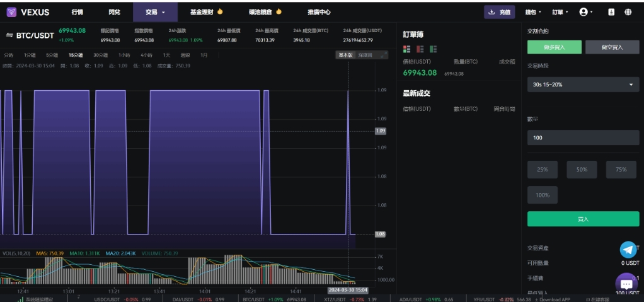
Task: Expand the user account avatar menu
Action: pyautogui.click(x=585, y=12)
